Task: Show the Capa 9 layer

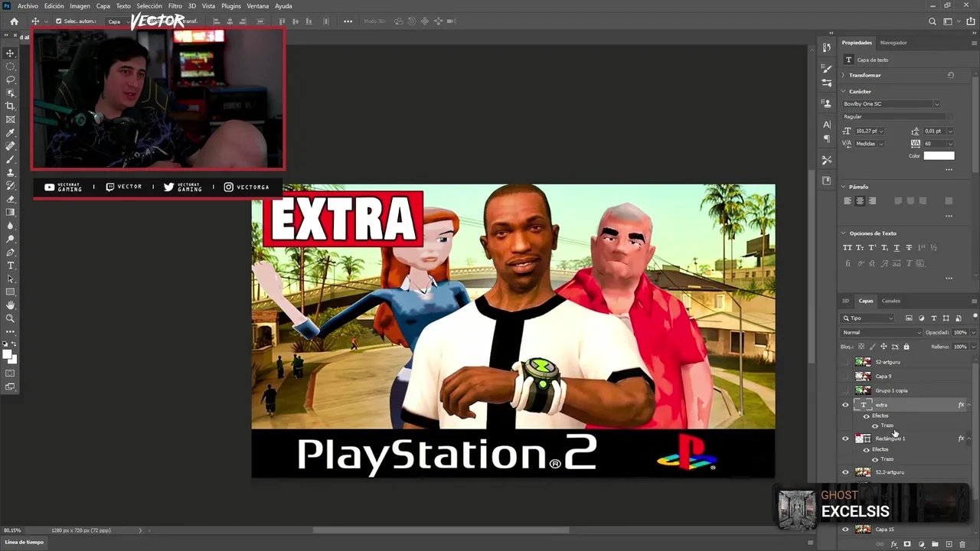Action: click(845, 377)
